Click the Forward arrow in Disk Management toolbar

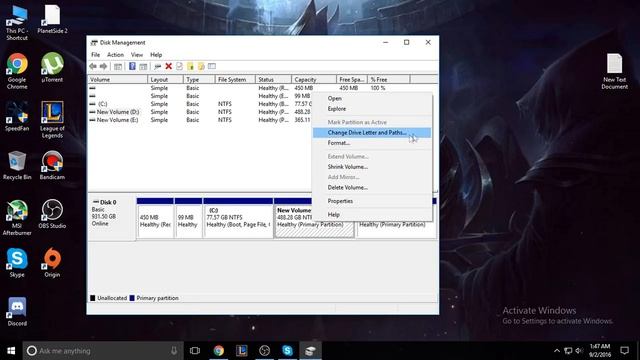pos(103,66)
